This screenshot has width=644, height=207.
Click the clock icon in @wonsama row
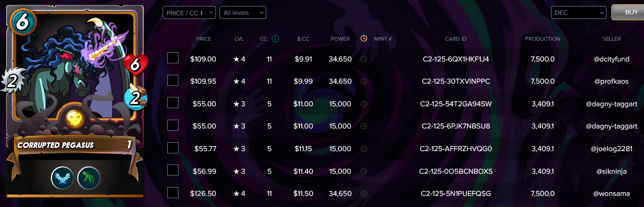click(363, 194)
